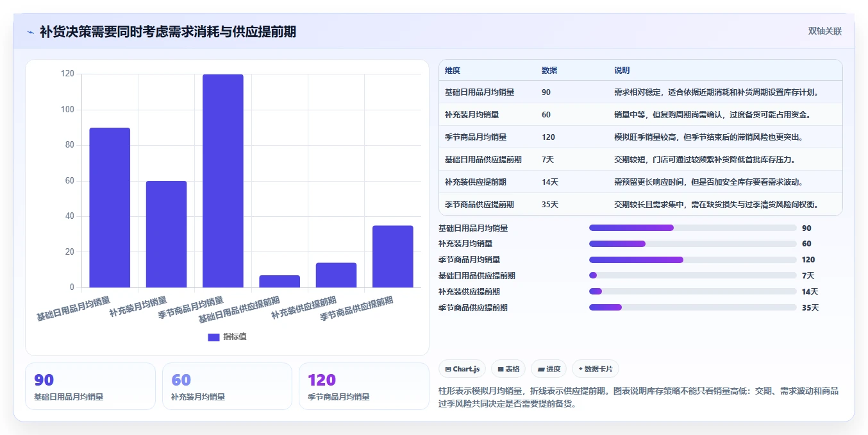Click the tallest chart bar, 季节商品月均销量
The image size is (868, 435).
click(223, 181)
